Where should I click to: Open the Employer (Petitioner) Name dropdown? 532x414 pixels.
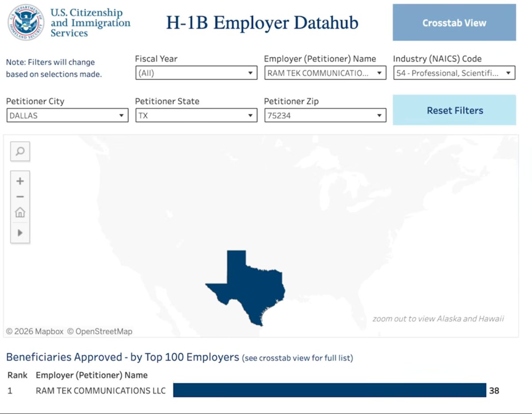[325, 73]
